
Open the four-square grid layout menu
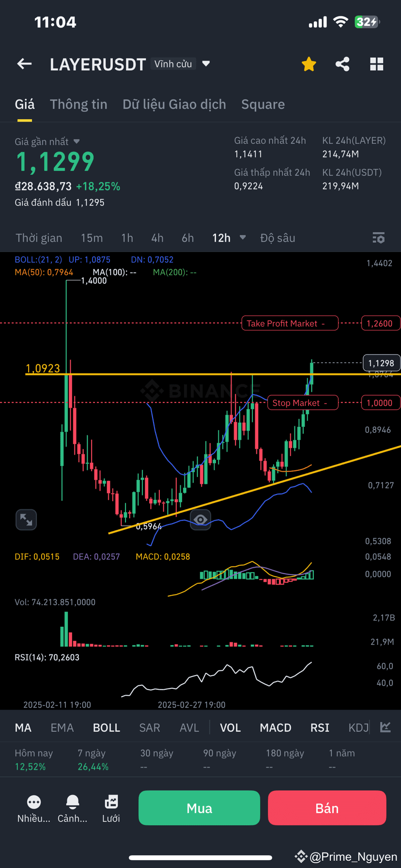pos(376,64)
